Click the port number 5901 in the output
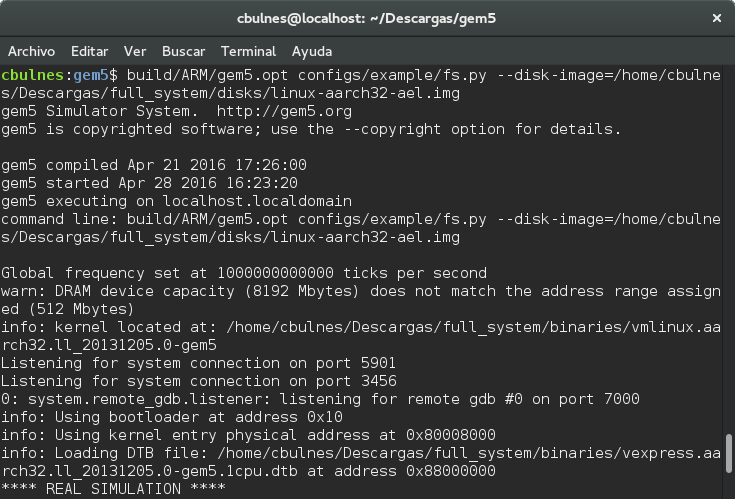 pos(378,363)
